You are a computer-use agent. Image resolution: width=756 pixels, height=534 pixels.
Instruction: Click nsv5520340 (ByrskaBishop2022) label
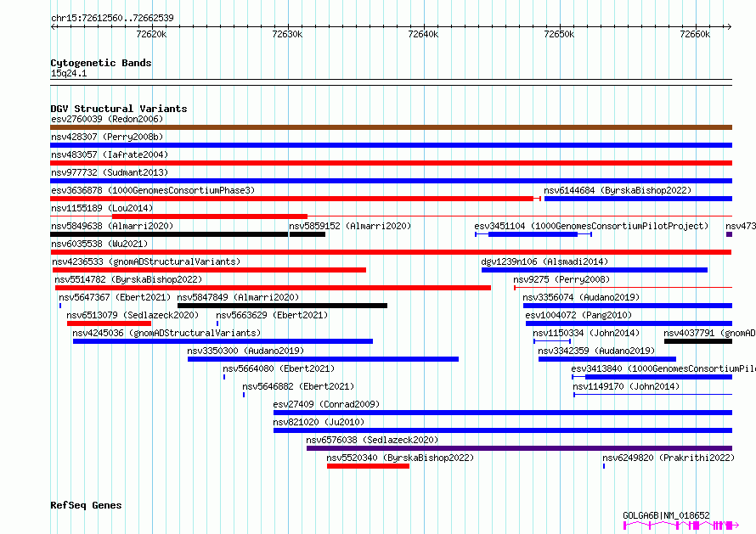[400, 458]
